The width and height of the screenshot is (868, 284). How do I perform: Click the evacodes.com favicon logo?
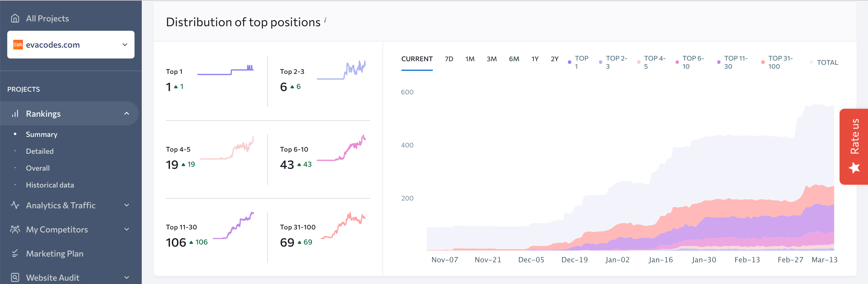pyautogui.click(x=18, y=45)
